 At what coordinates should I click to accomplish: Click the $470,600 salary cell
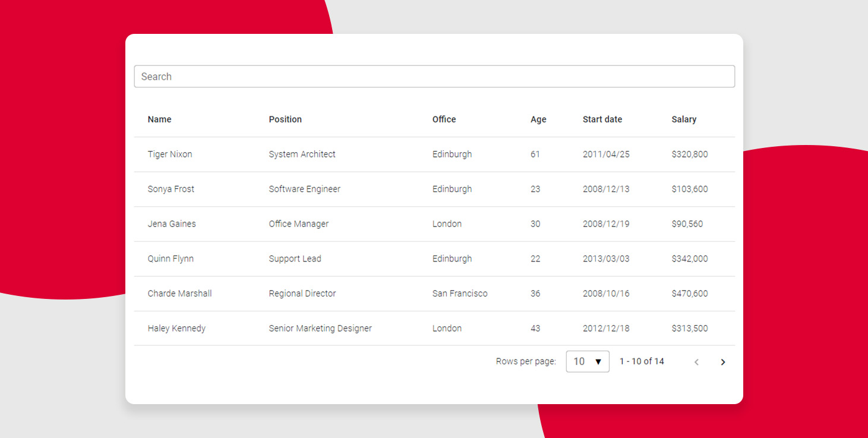(x=689, y=294)
